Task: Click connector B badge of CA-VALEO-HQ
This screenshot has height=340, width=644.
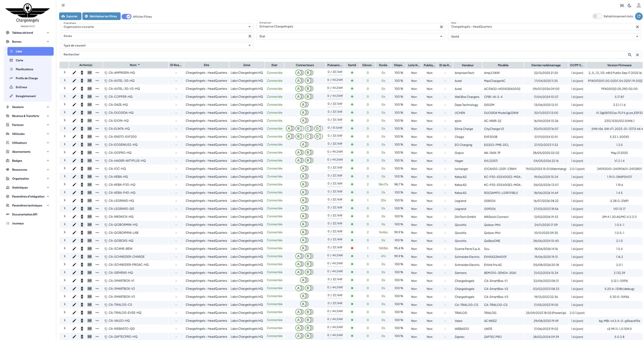Action: pos(308,320)
